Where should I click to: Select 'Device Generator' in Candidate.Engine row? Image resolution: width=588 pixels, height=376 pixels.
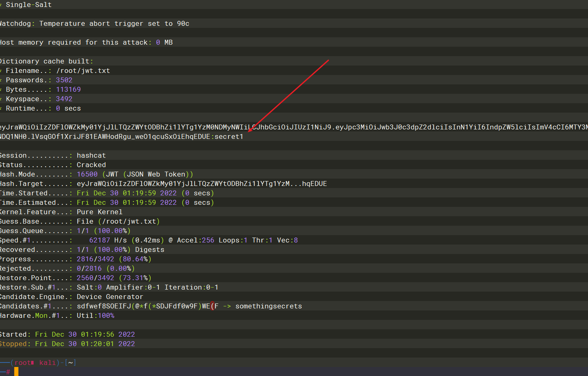[110, 297]
